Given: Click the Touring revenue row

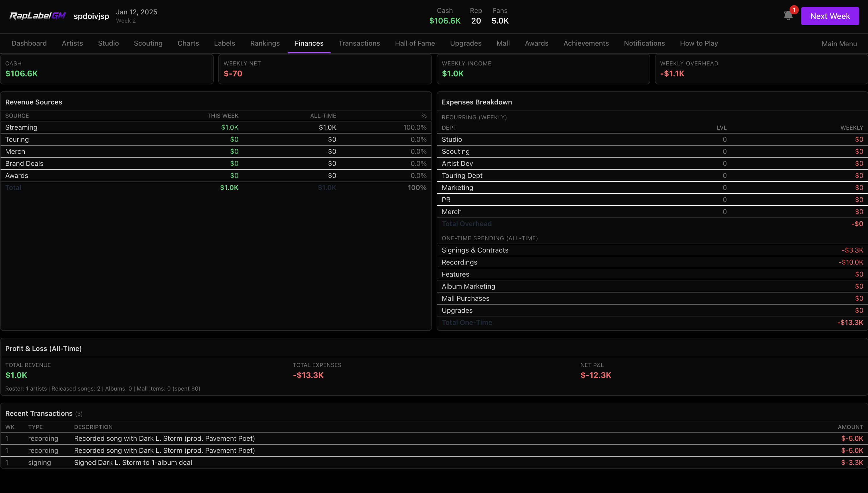Looking at the screenshot, I should [x=216, y=139].
